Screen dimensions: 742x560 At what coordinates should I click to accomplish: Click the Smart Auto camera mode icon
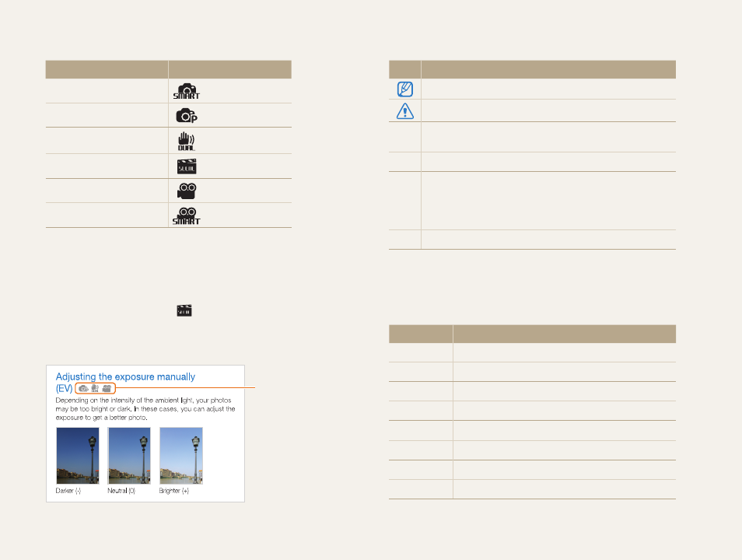[187, 91]
